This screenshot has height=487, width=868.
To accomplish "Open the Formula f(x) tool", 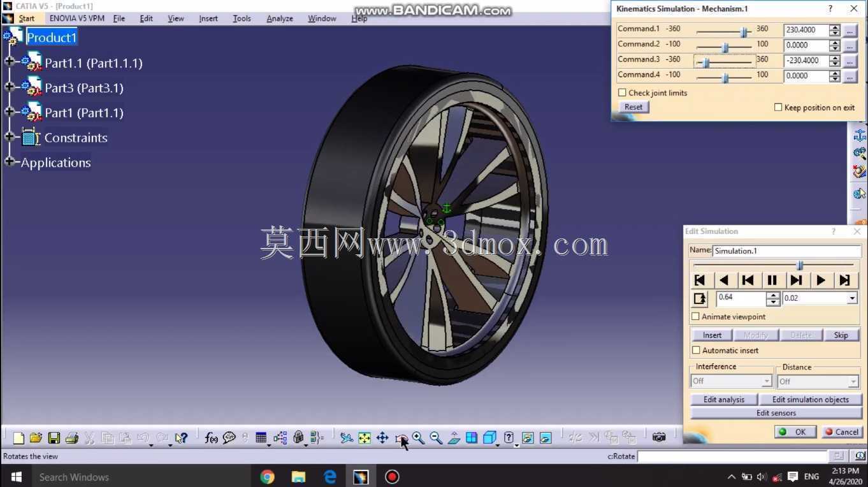I will pyautogui.click(x=211, y=438).
